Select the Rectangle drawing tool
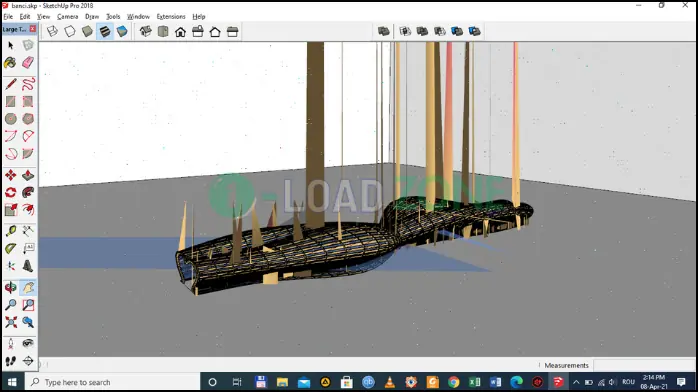Image resolution: width=698 pixels, height=392 pixels. 11,101
